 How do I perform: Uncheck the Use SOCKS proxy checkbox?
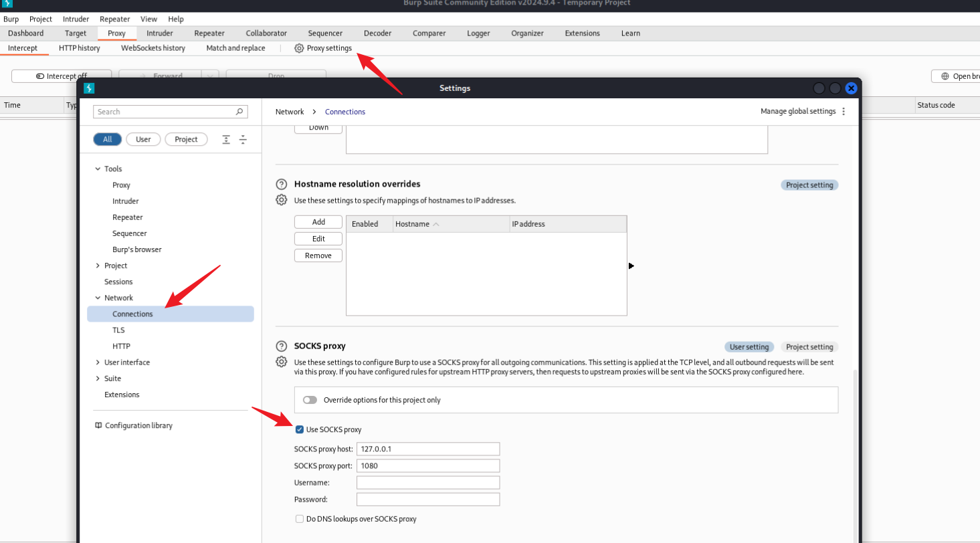pos(300,429)
